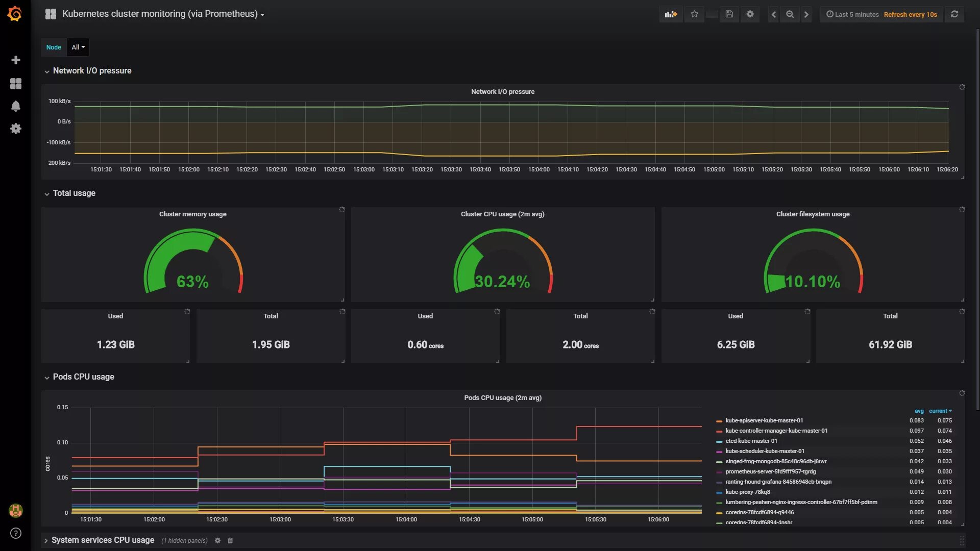Star this dashboard as favorite
This screenshot has width=980, height=551.
click(x=694, y=14)
